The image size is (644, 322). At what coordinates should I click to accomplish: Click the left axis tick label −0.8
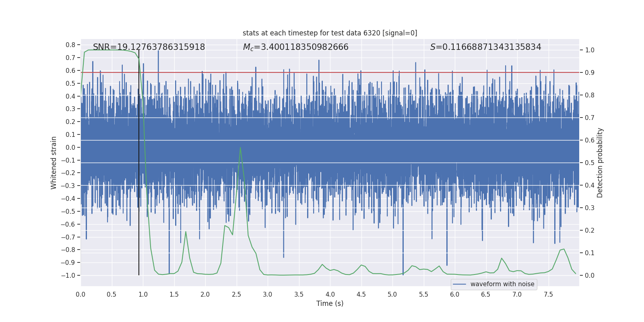click(x=68, y=250)
